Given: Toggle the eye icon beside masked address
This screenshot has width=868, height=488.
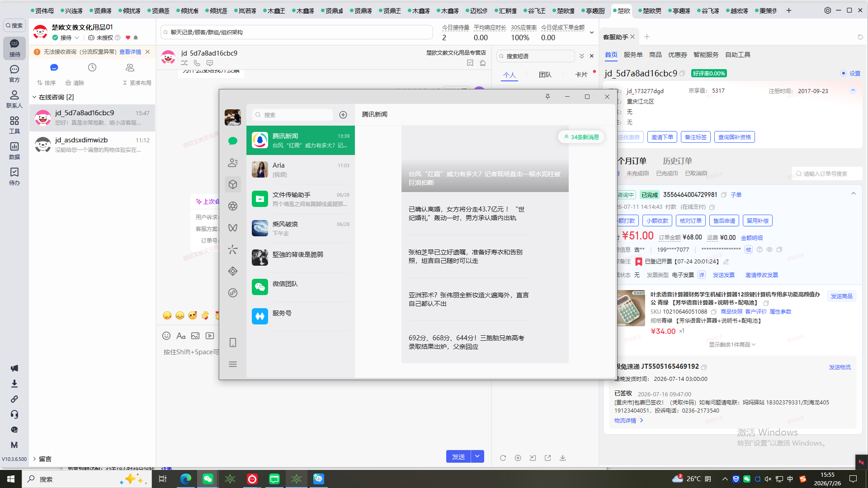Looking at the screenshot, I should [769, 249].
